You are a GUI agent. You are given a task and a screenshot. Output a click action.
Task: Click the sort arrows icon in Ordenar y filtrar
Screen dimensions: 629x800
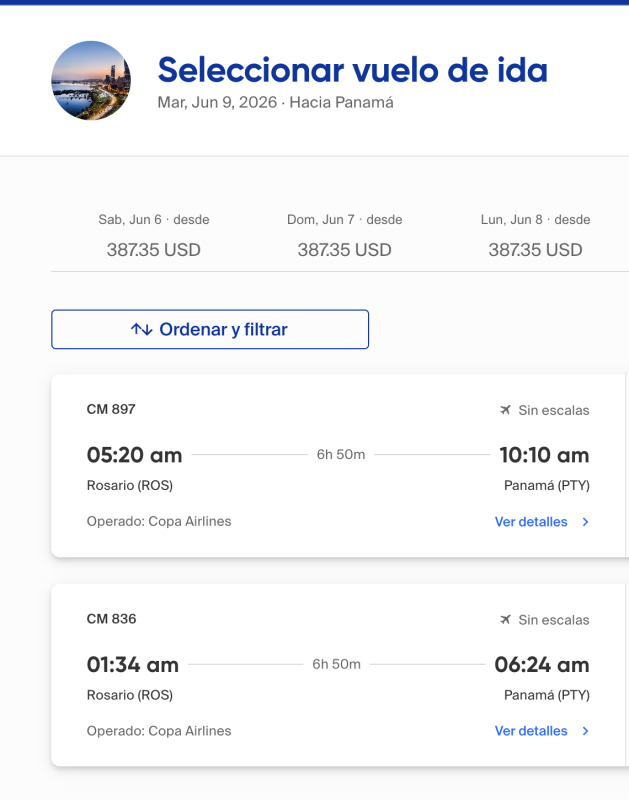(141, 329)
